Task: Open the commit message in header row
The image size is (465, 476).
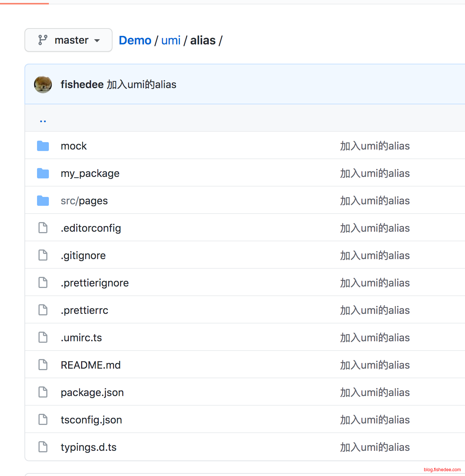Action: (x=141, y=84)
